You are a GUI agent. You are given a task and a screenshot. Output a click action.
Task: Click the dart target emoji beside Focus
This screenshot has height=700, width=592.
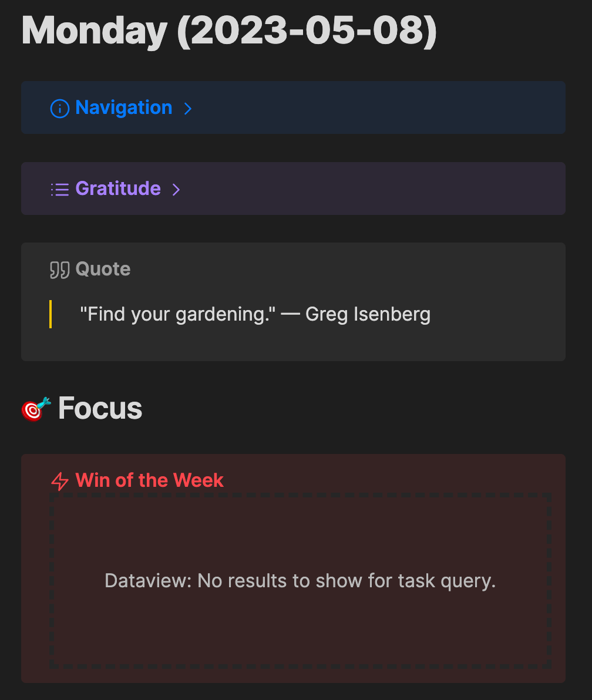[x=36, y=409]
